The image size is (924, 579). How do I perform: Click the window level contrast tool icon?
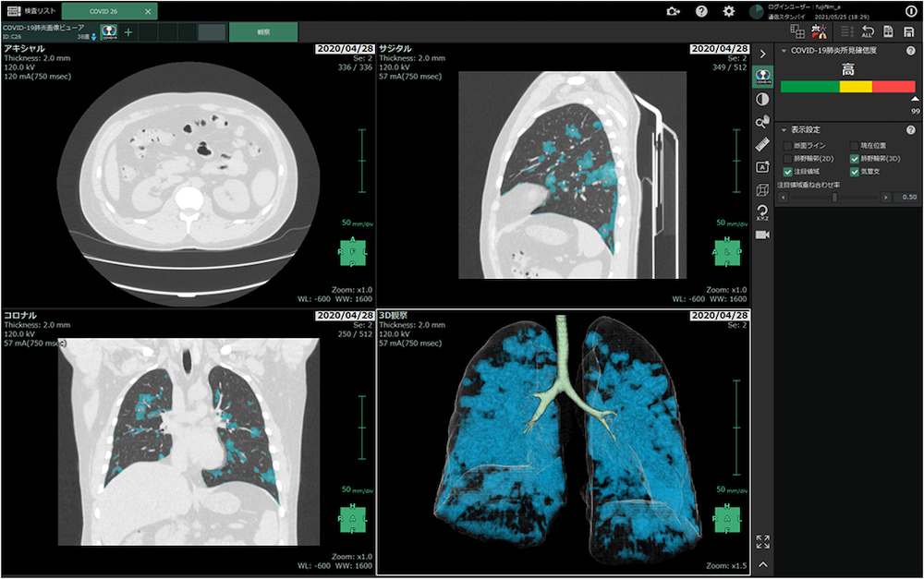tap(763, 99)
